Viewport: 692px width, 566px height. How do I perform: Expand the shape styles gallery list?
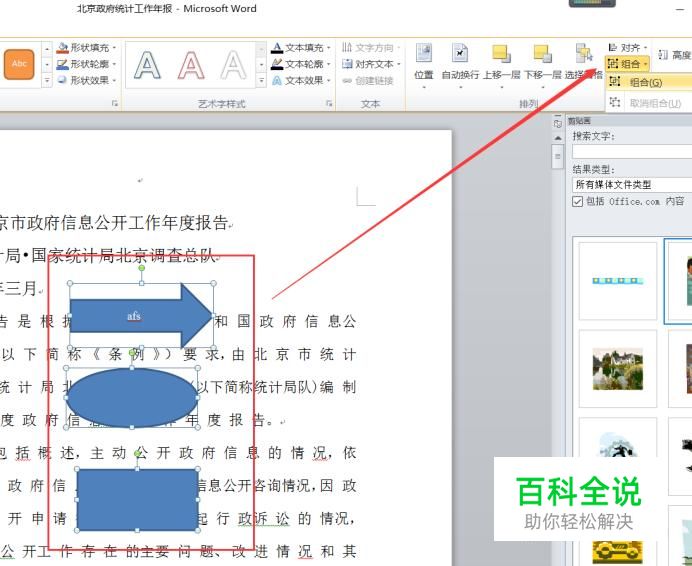[47, 81]
